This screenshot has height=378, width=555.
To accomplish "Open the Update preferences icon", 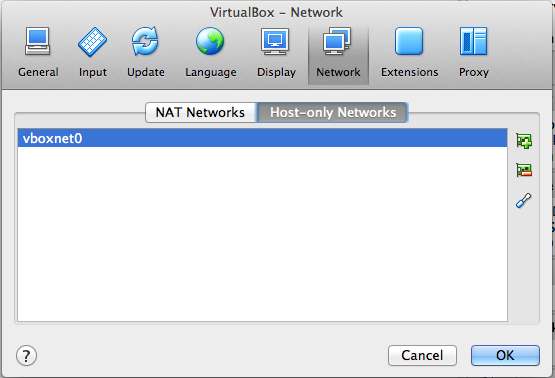I will [x=145, y=41].
